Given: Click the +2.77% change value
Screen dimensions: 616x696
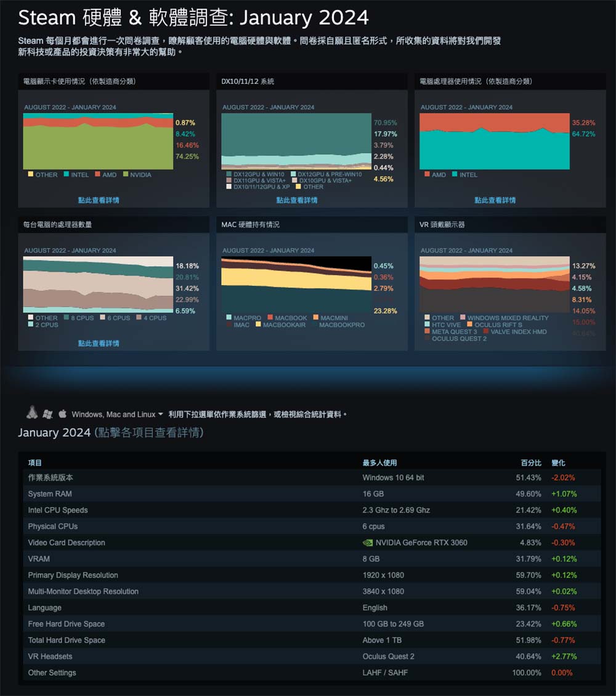Looking at the screenshot, I should 564,657.
